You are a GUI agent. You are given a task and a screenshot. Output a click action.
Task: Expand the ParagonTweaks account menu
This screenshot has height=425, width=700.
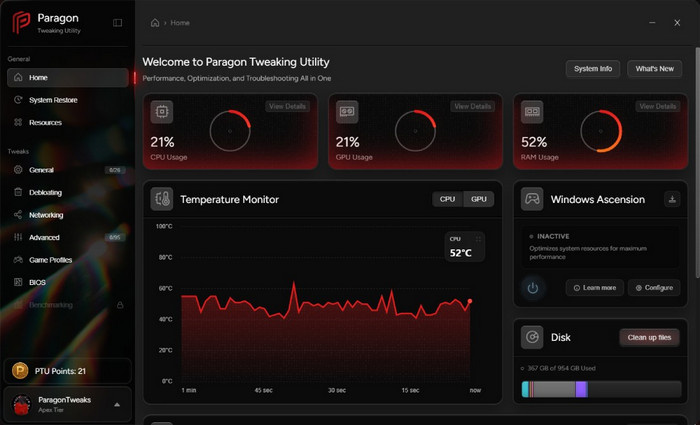tap(117, 404)
